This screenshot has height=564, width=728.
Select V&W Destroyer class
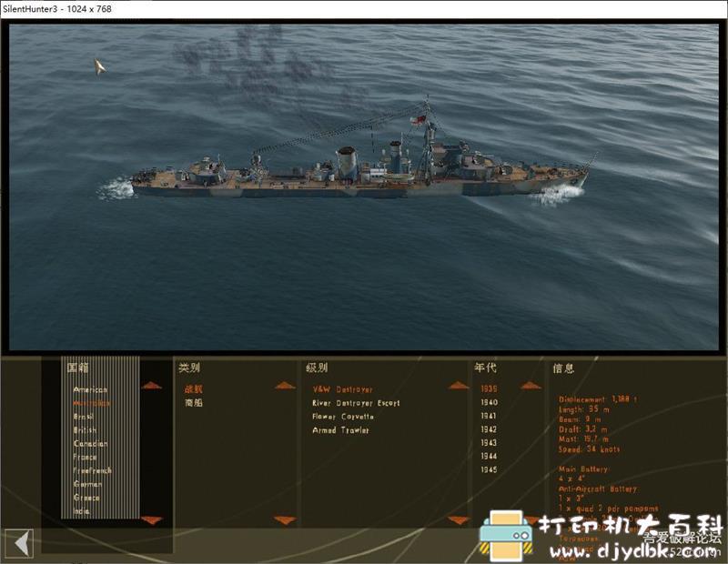point(343,389)
